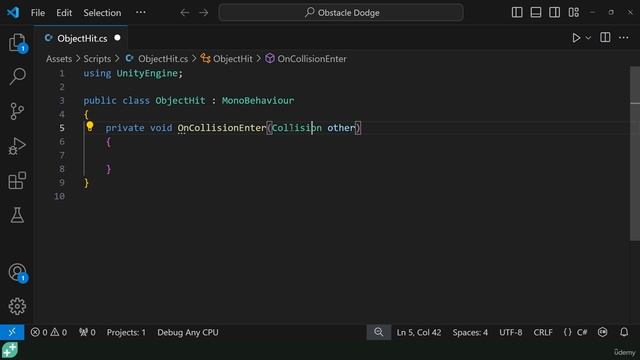This screenshot has width=640, height=360.
Task: Click the VS Code logo icon
Action: click(13, 12)
